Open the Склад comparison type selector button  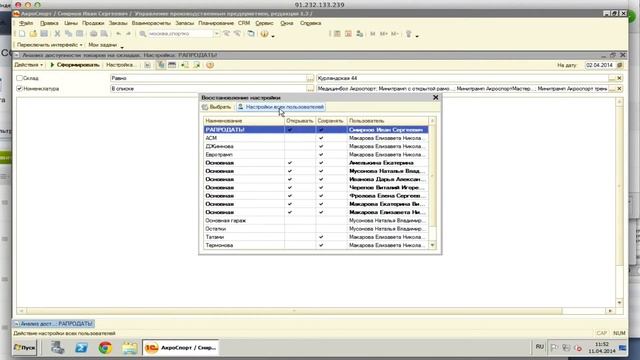(310, 78)
